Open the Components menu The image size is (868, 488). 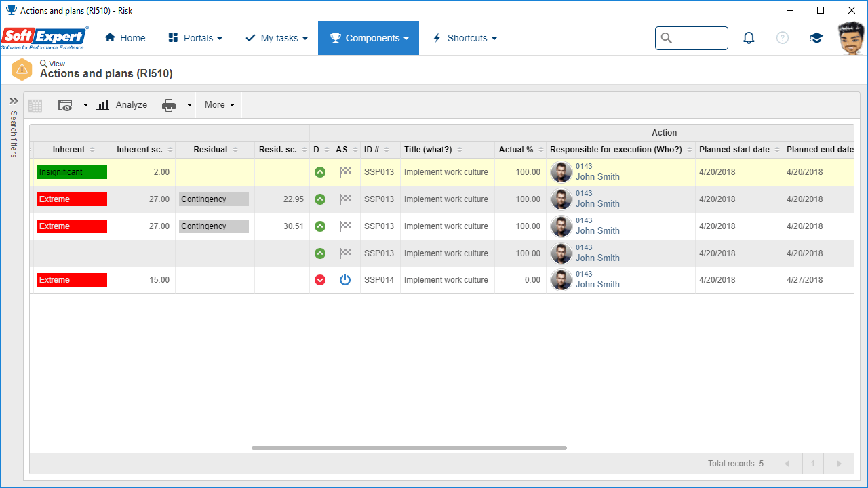368,38
